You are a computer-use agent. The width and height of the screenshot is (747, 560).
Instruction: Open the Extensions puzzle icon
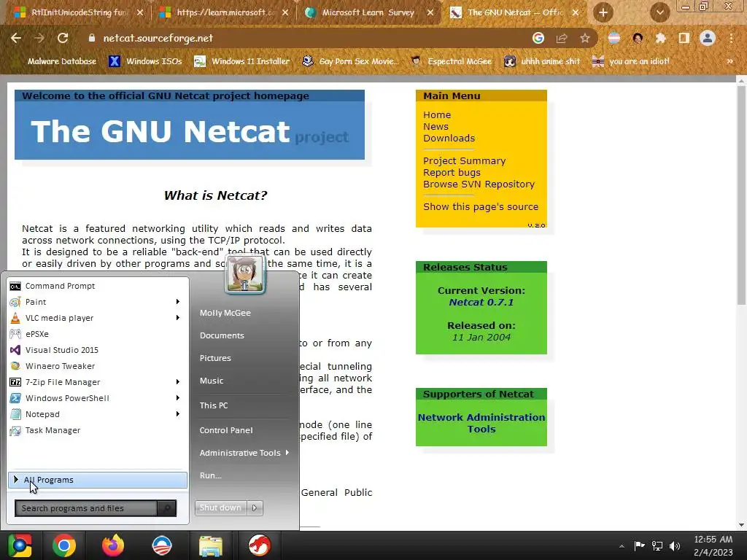661,38
